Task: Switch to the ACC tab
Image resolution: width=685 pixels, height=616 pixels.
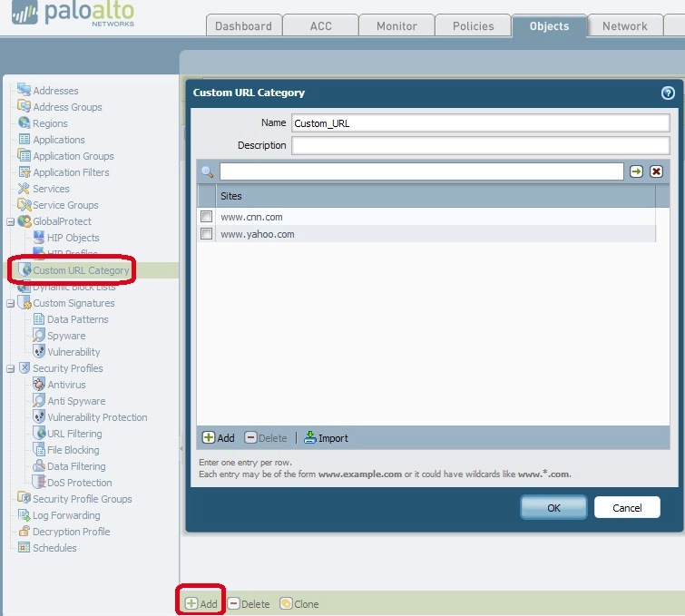Action: coord(320,25)
